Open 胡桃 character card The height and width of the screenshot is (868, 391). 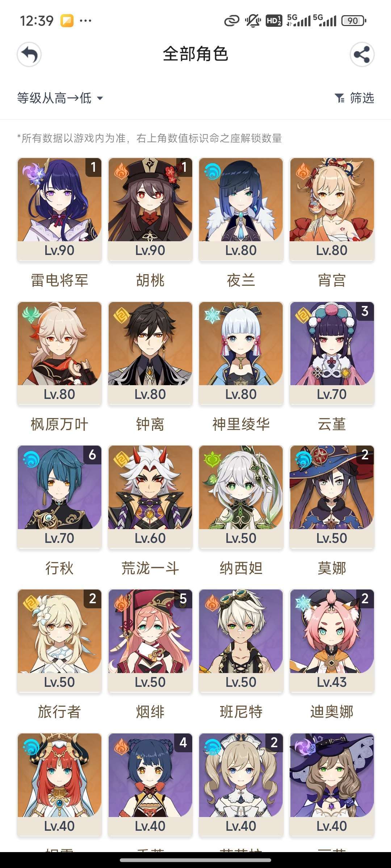[x=150, y=209]
